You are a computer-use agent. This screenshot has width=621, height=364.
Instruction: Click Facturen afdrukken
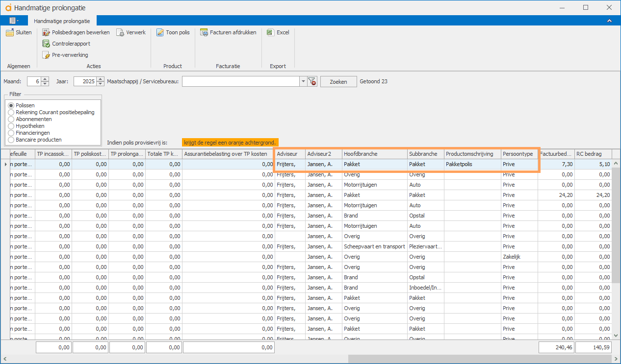click(x=228, y=32)
